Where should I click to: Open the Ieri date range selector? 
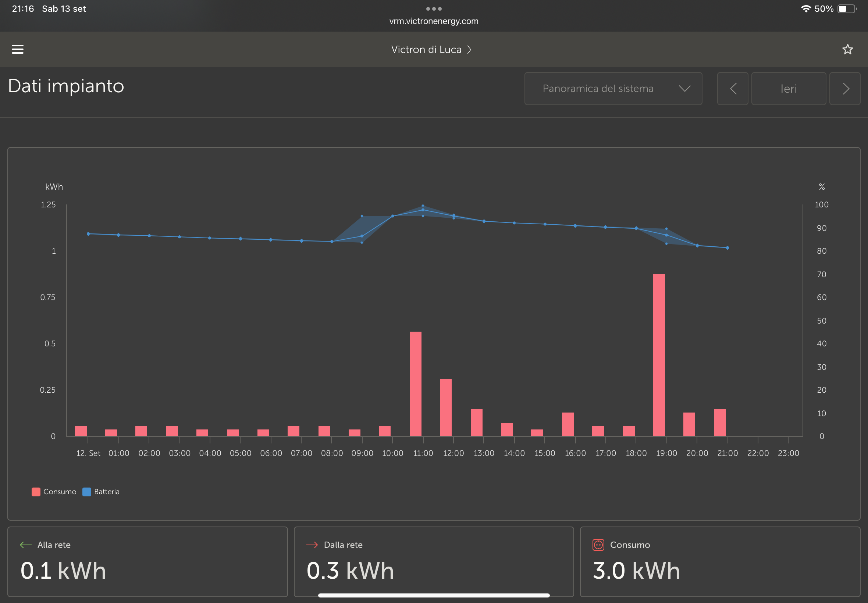click(788, 89)
